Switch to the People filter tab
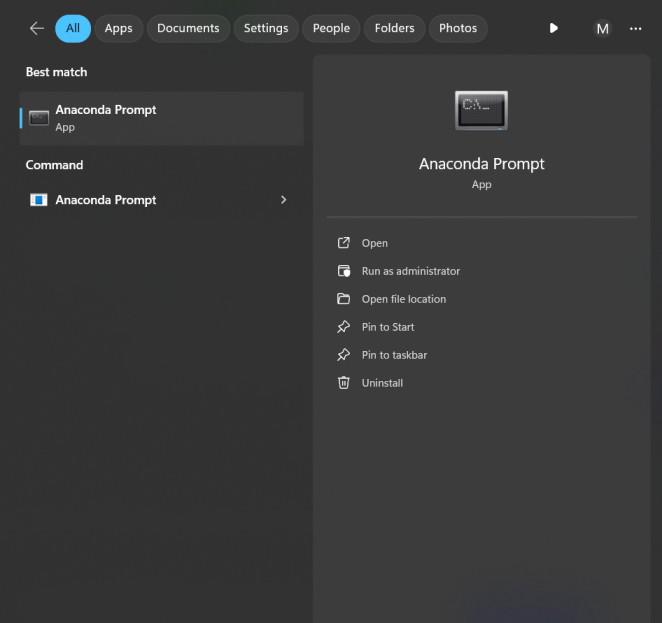The image size is (662, 623). point(331,28)
